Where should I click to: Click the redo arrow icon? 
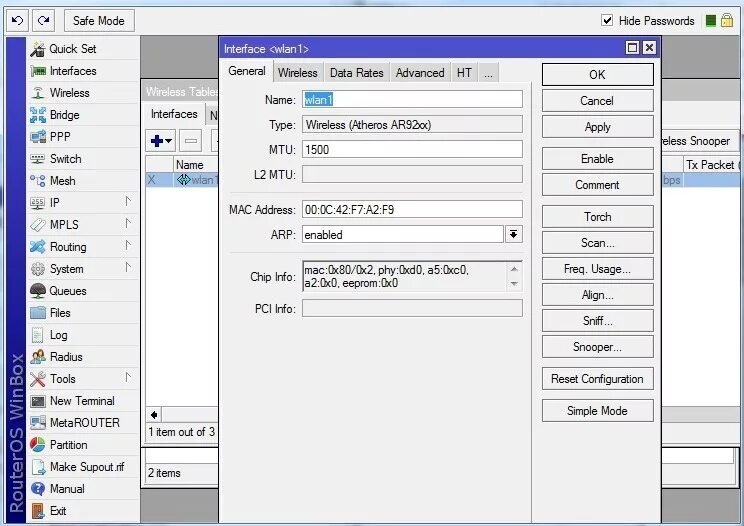44,20
